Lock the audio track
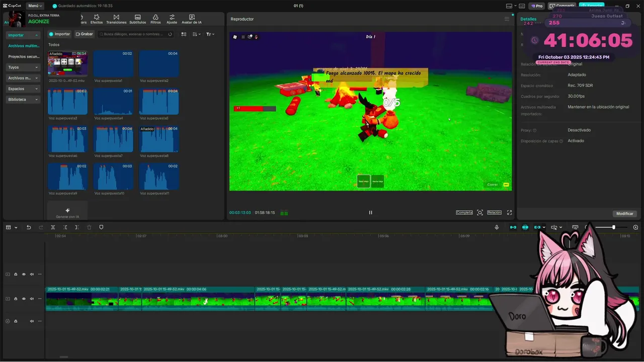This screenshot has width=644, height=362. coord(16,321)
